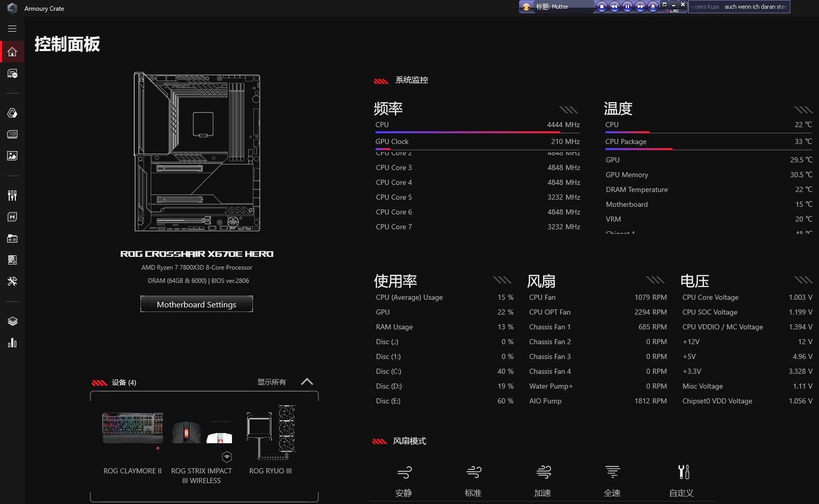The width and height of the screenshot is (819, 504).
Task: Click the motherboard diagram image
Action: point(197,152)
